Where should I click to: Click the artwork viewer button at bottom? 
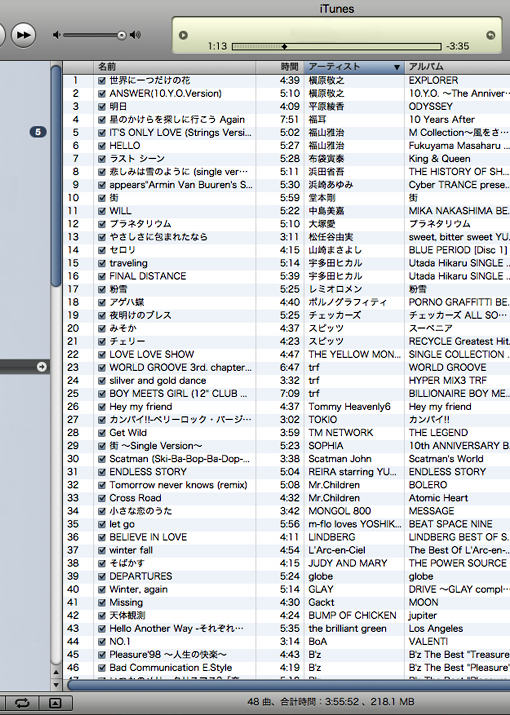(55, 703)
